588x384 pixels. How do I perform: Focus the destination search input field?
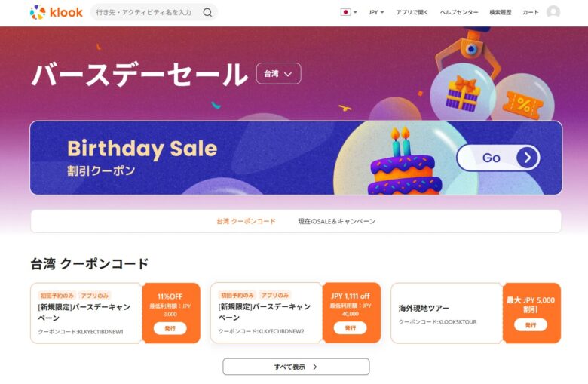coord(145,12)
